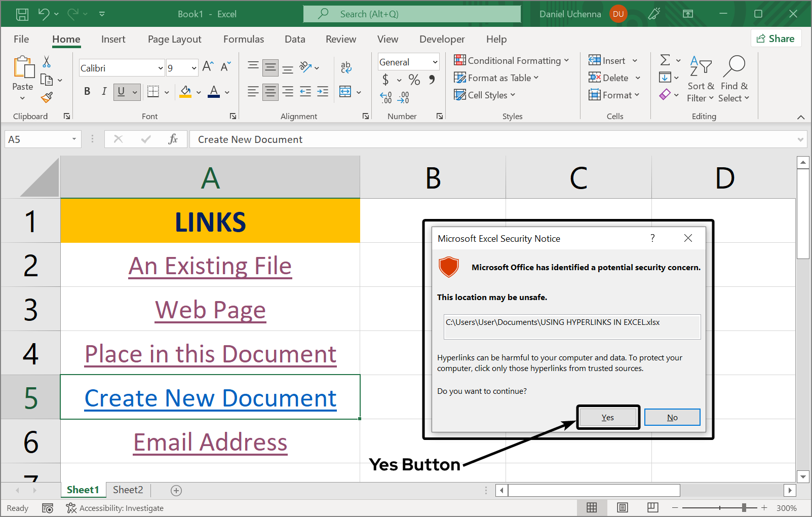
Task: Select the Percent Style icon
Action: point(414,80)
